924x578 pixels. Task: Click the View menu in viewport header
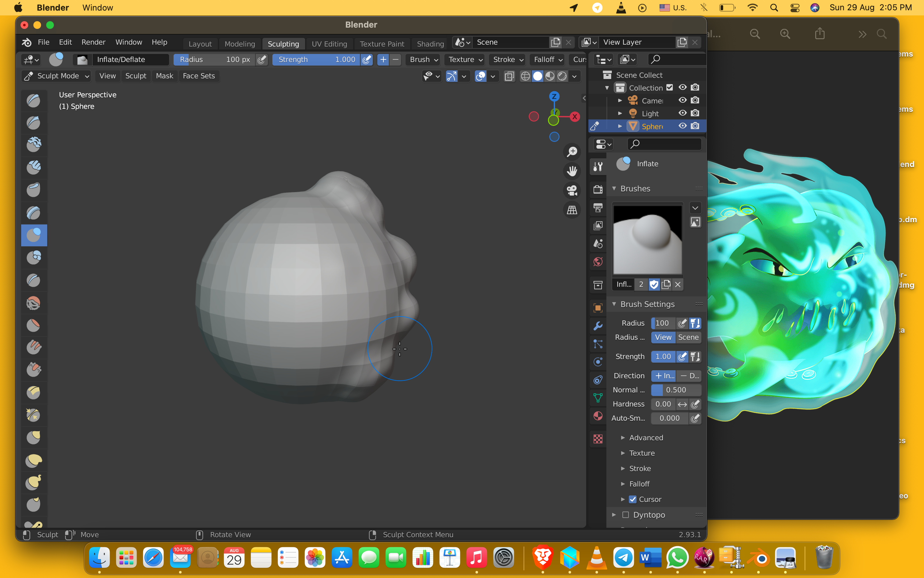coord(107,76)
